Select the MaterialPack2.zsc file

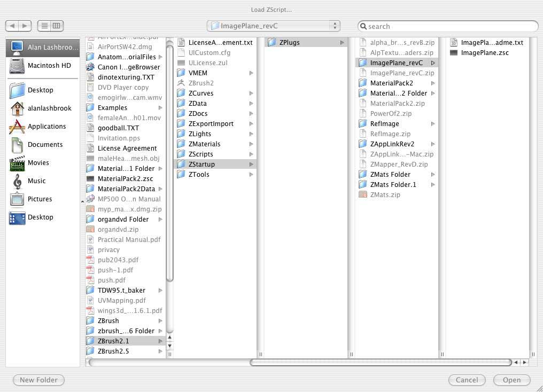pyautogui.click(x=125, y=179)
